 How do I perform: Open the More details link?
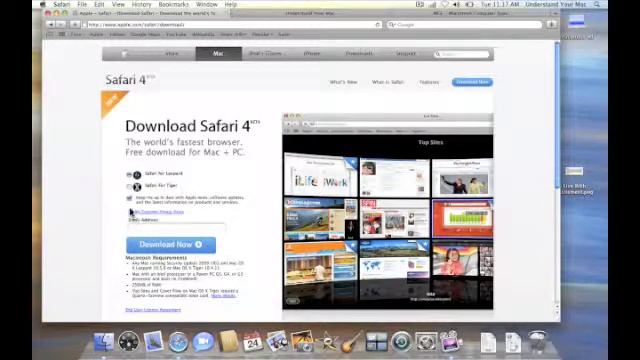[x=223, y=296]
